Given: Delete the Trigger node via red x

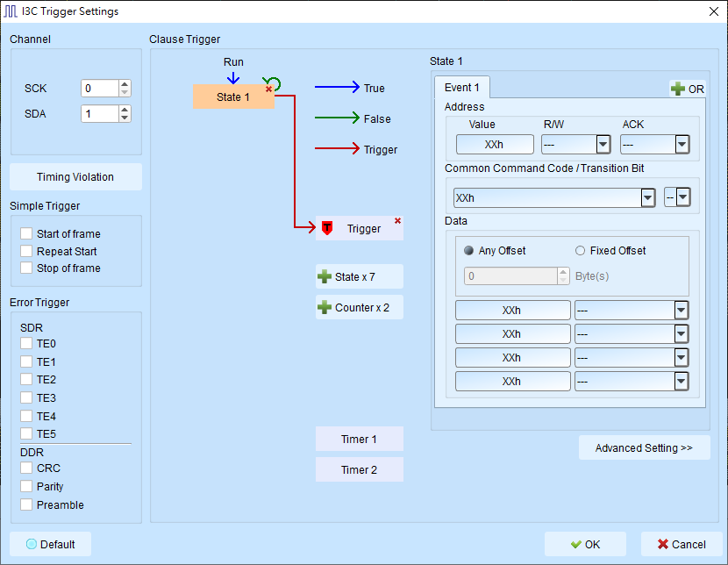Looking at the screenshot, I should (x=397, y=221).
